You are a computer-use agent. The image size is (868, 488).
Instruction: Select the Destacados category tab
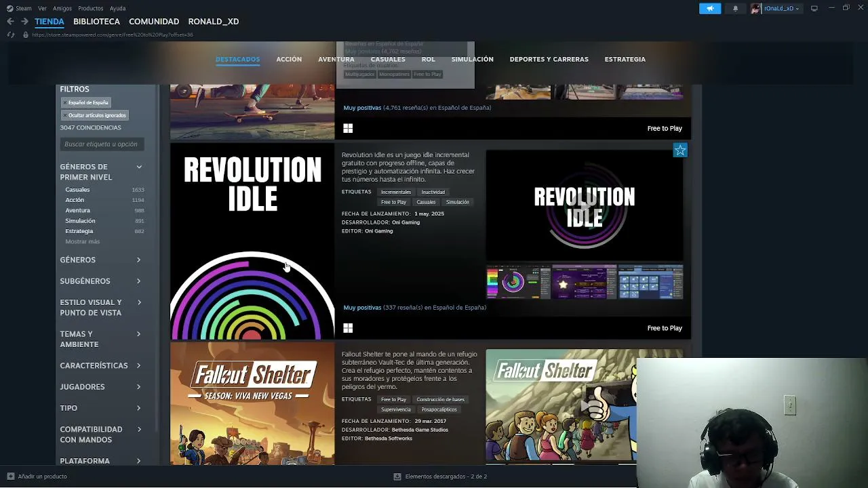tap(237, 59)
